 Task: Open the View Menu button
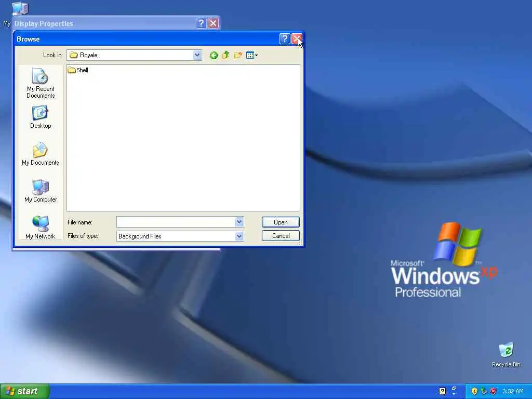[x=252, y=55]
